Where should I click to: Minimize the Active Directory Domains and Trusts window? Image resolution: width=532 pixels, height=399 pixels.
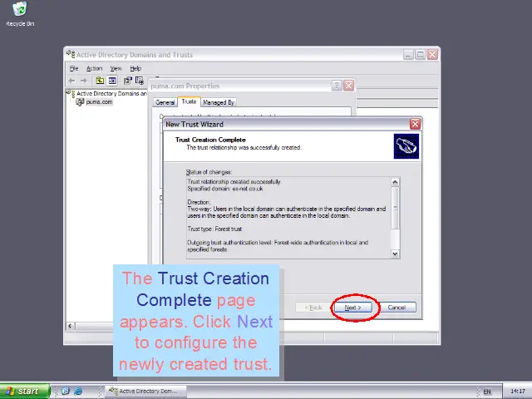408,54
